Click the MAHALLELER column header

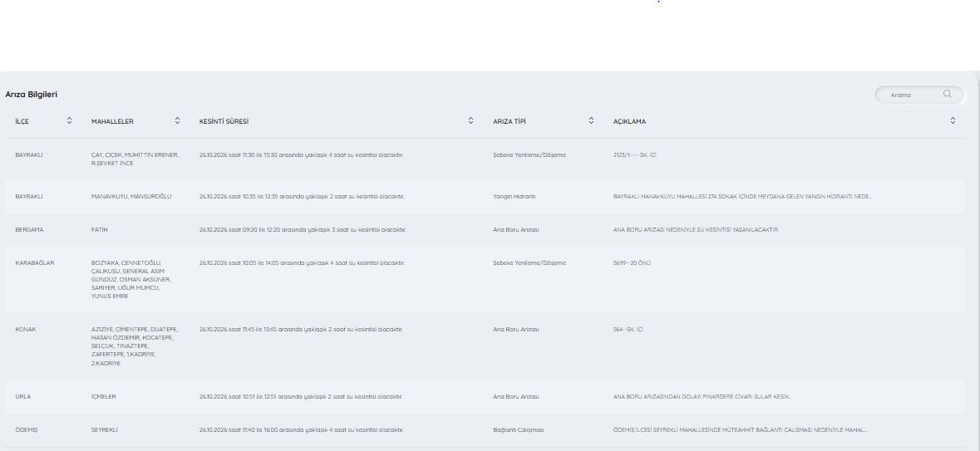[x=112, y=122]
